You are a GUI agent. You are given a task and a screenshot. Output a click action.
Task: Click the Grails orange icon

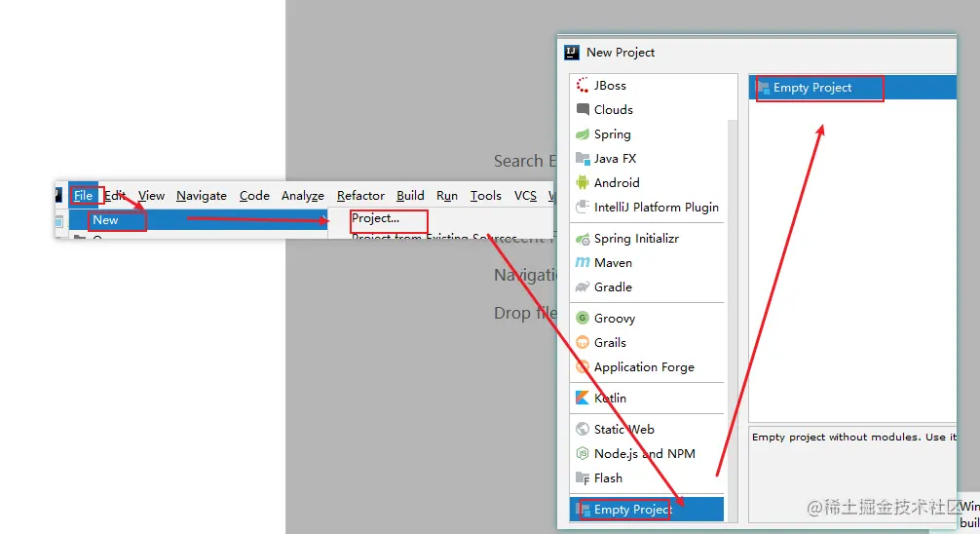[583, 342]
